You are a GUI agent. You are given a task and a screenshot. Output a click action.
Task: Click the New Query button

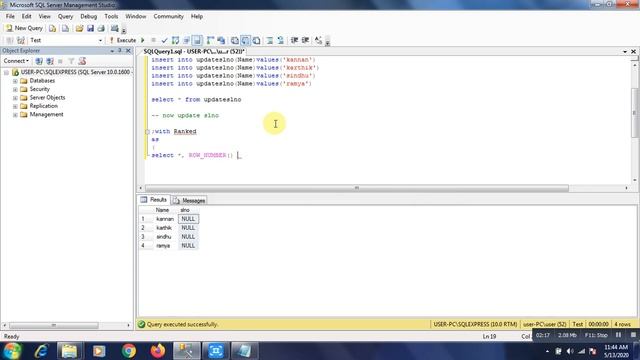[x=24, y=28]
